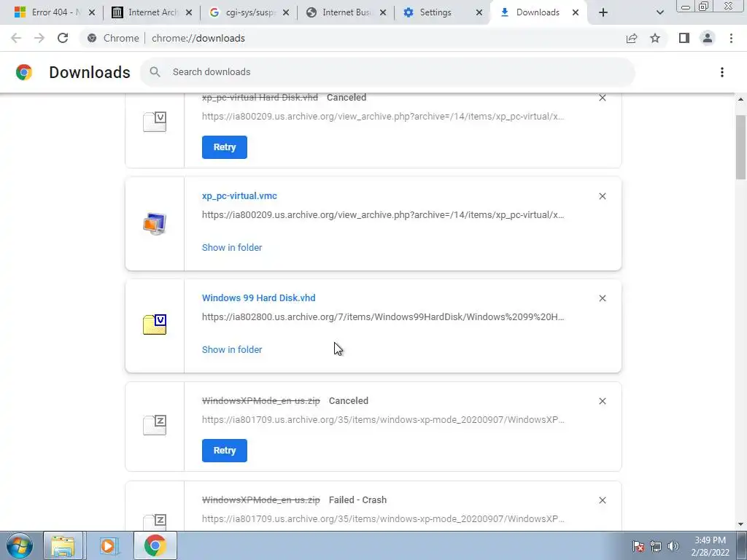Click the scrollbar down arrow
The height and width of the screenshot is (560, 747).
tap(741, 524)
